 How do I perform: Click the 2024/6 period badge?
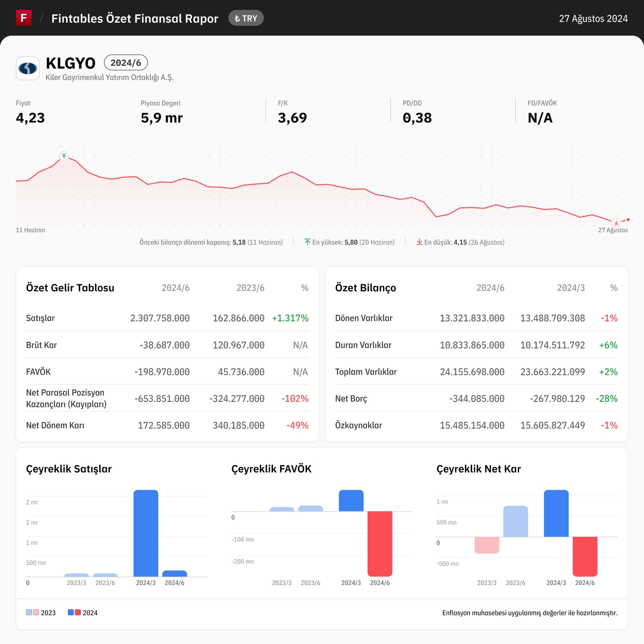point(126,63)
